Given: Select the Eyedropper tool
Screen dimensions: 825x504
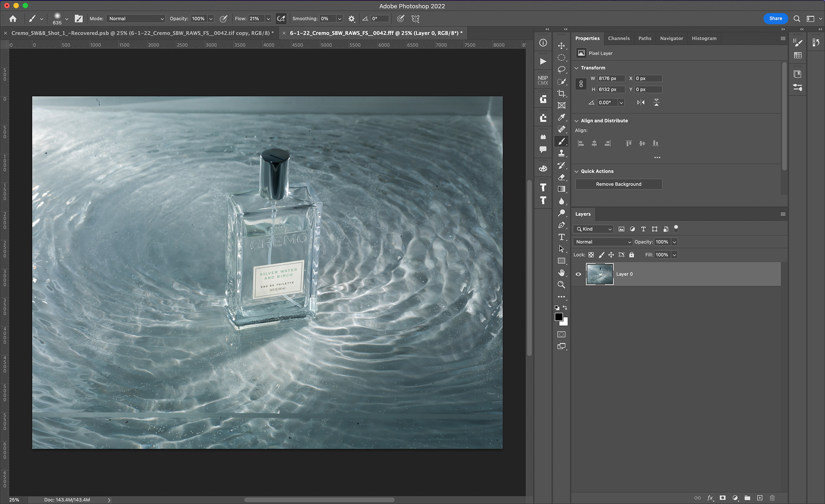Looking at the screenshot, I should click(561, 117).
